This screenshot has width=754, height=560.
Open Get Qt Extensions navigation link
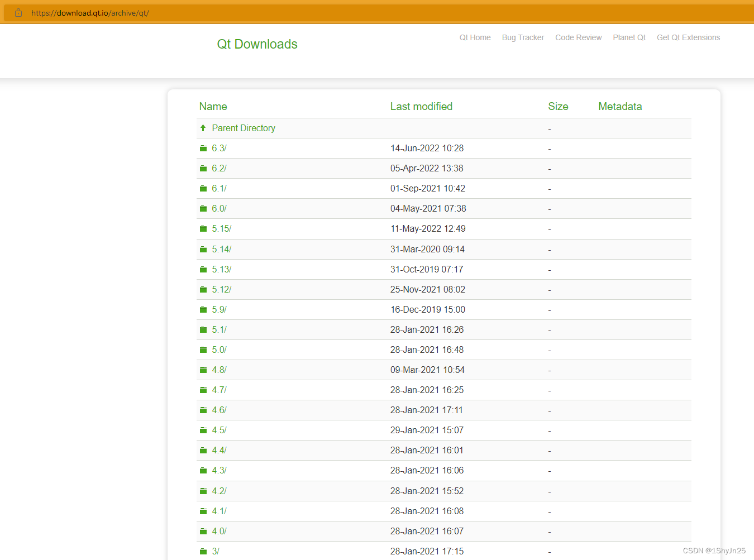pos(688,37)
